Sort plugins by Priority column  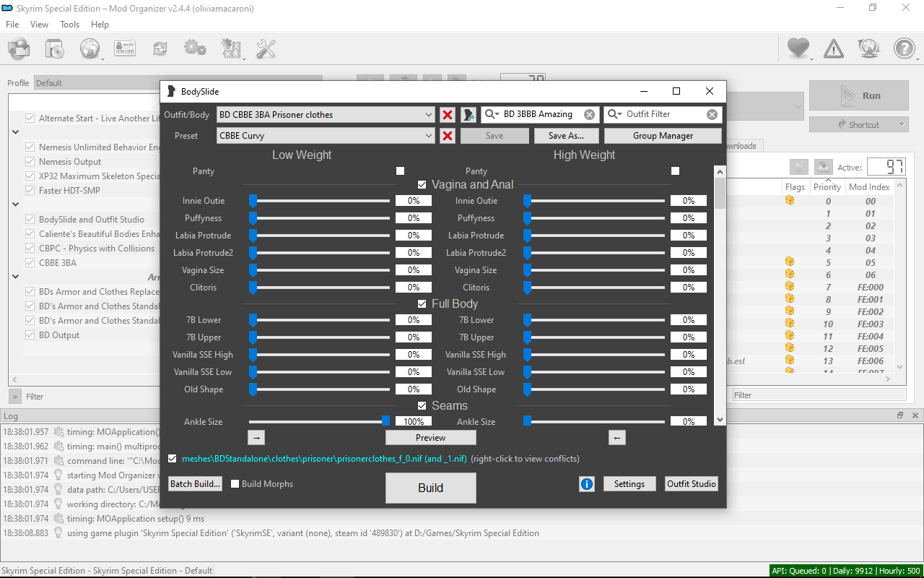click(x=827, y=187)
